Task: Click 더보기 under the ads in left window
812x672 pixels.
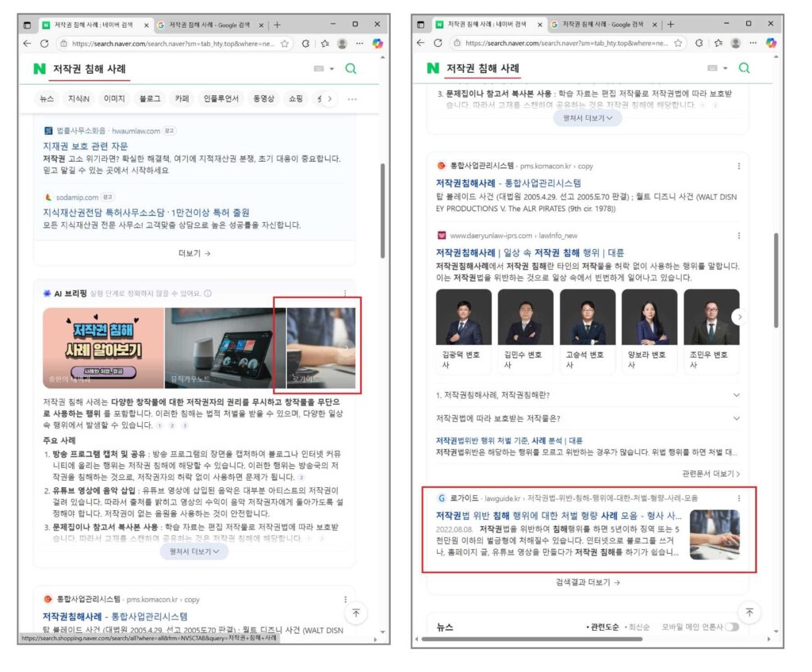Action: coord(194,253)
